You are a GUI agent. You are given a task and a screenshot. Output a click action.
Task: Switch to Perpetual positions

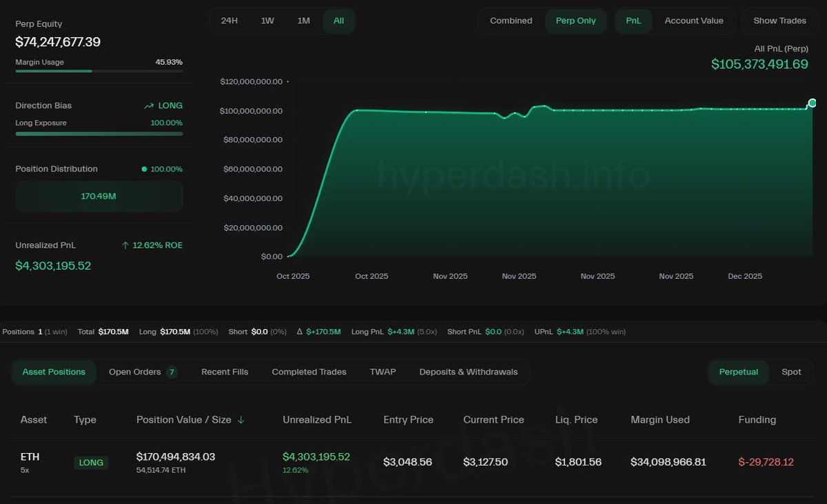[739, 372]
